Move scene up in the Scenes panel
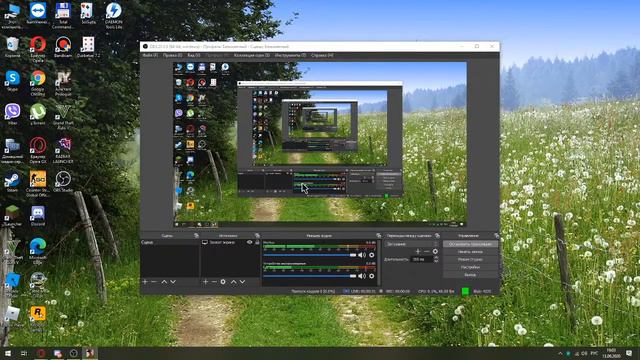The height and width of the screenshot is (360, 640). [164, 282]
